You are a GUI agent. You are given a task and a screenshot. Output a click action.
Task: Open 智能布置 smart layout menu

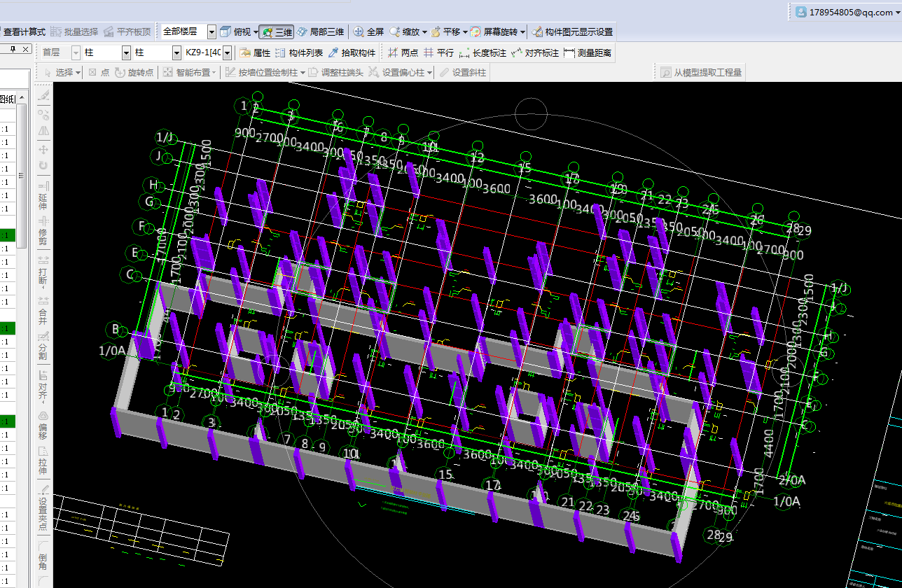point(188,72)
